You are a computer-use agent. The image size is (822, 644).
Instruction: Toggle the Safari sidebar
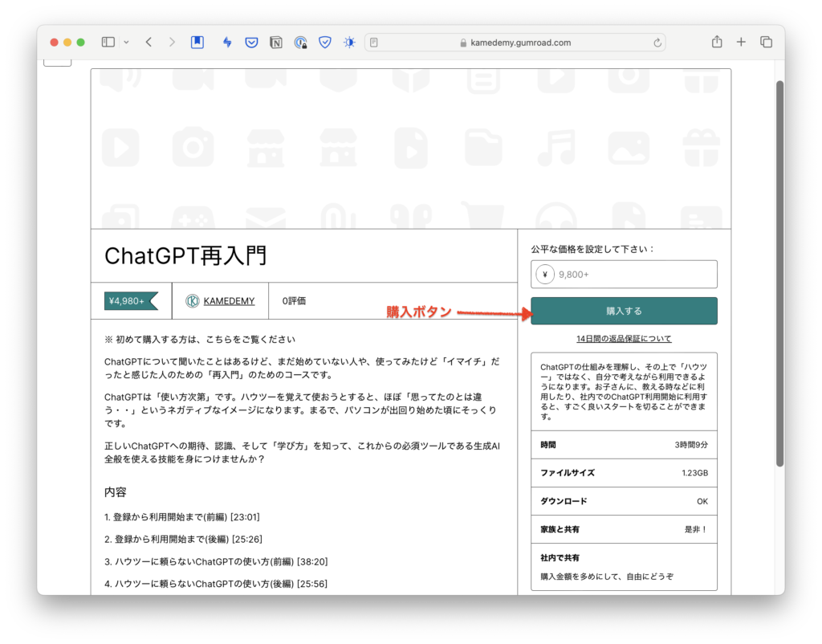(108, 43)
